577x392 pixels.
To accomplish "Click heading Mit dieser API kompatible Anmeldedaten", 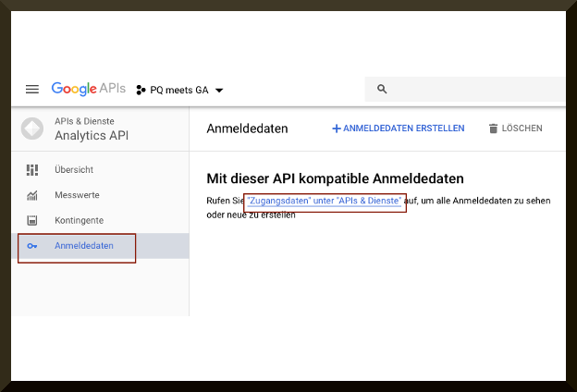I will tap(335, 178).
